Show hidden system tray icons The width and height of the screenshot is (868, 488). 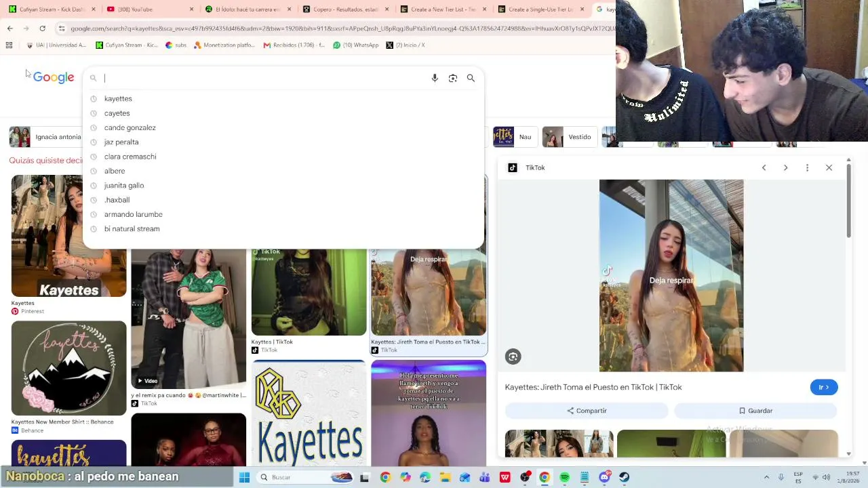point(766,477)
